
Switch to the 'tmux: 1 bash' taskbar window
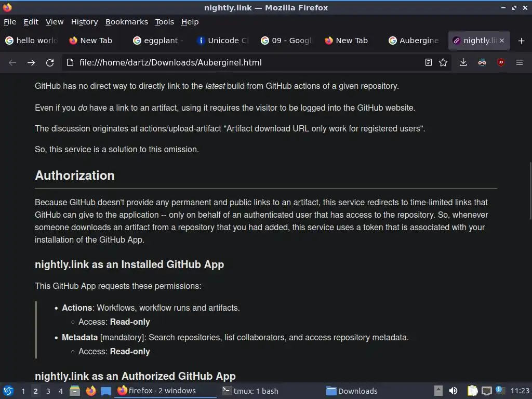[270, 391]
